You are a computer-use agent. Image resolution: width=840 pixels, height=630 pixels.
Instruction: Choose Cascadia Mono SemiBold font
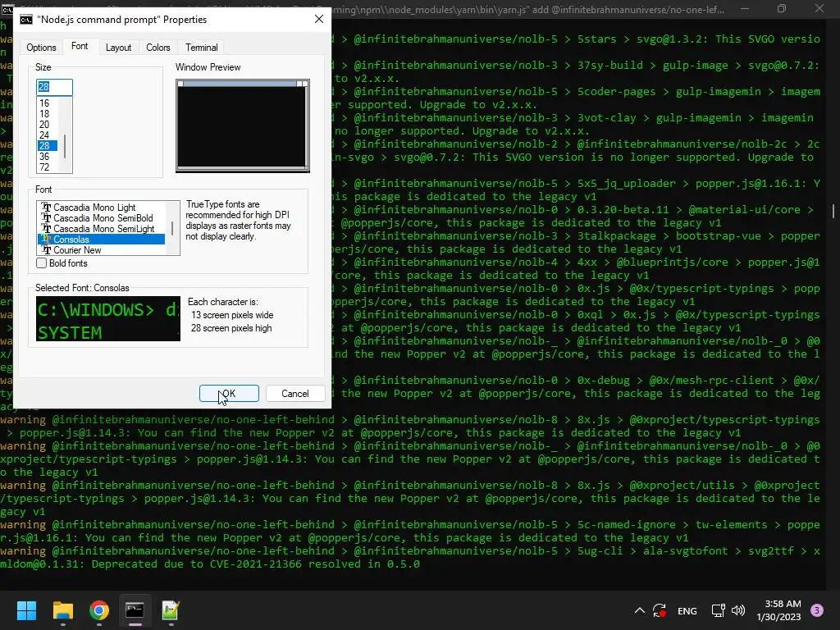103,218
